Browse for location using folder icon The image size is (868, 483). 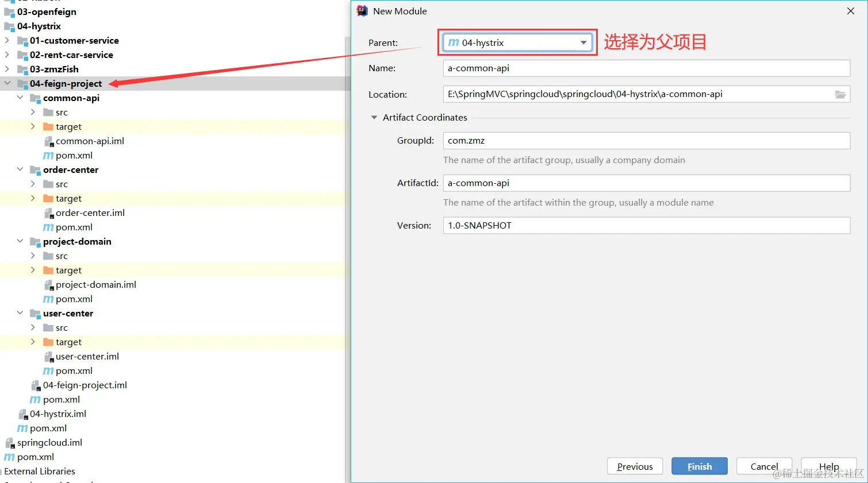click(x=840, y=94)
